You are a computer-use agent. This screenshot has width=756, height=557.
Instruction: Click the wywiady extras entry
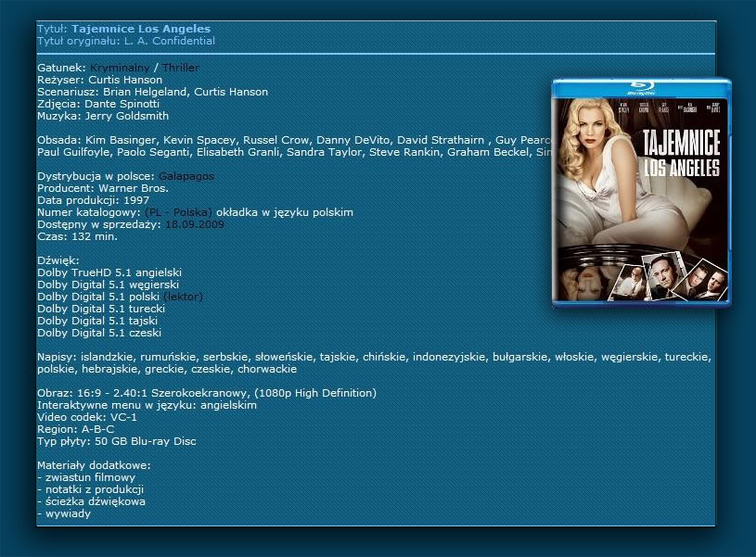64,513
